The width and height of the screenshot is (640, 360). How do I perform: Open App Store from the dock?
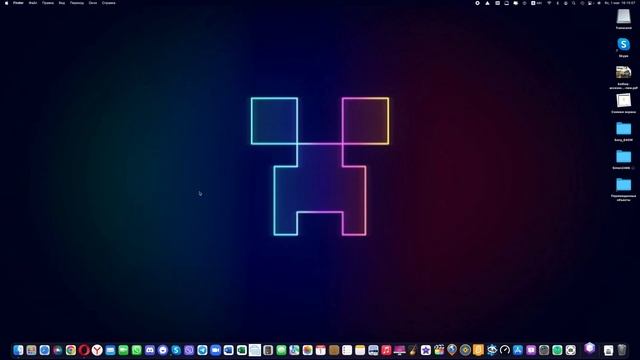click(x=518, y=350)
